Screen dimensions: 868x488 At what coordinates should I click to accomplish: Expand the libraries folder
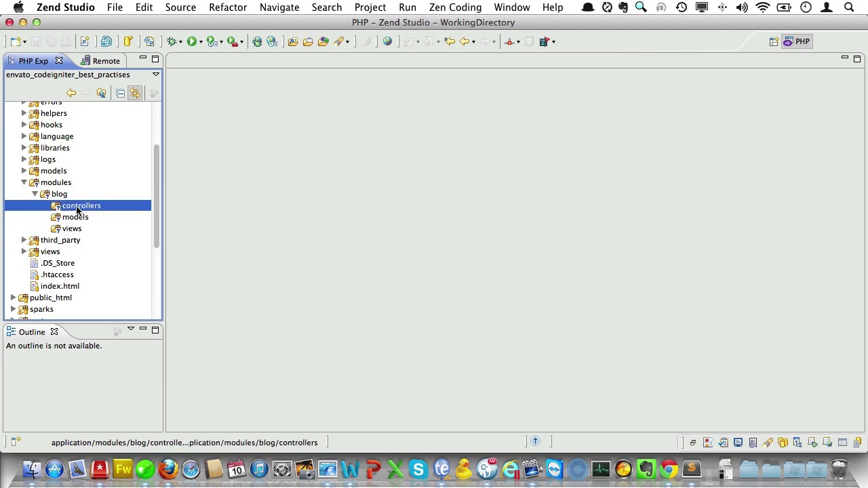coord(24,148)
